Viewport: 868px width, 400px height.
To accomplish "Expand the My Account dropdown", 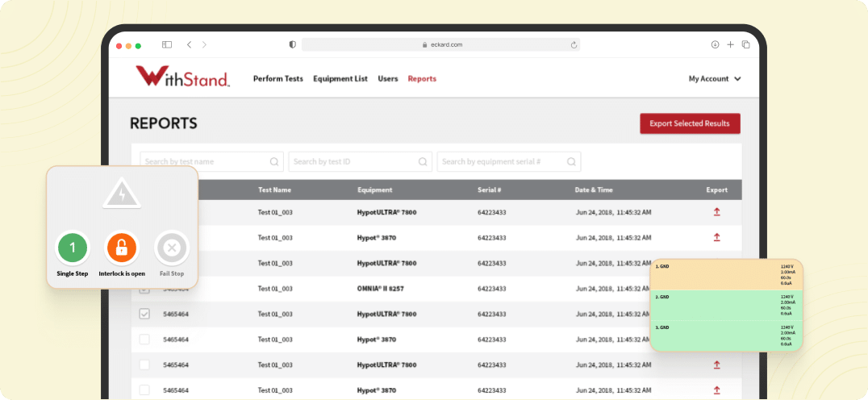I will (x=714, y=79).
